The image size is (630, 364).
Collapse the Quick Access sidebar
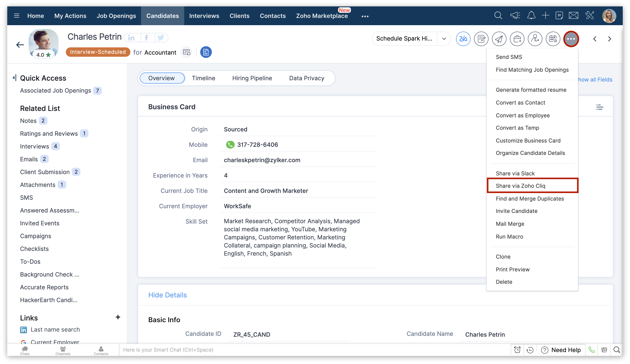15,78
